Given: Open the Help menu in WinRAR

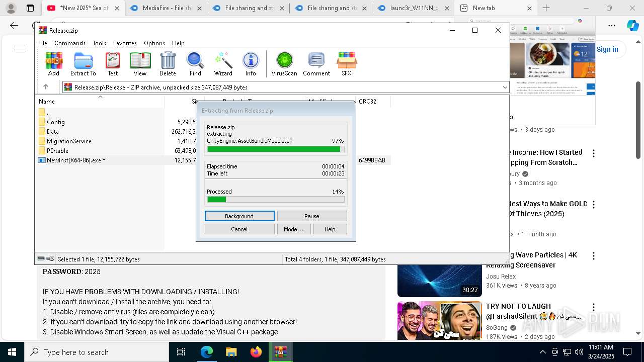Looking at the screenshot, I should click(x=178, y=43).
